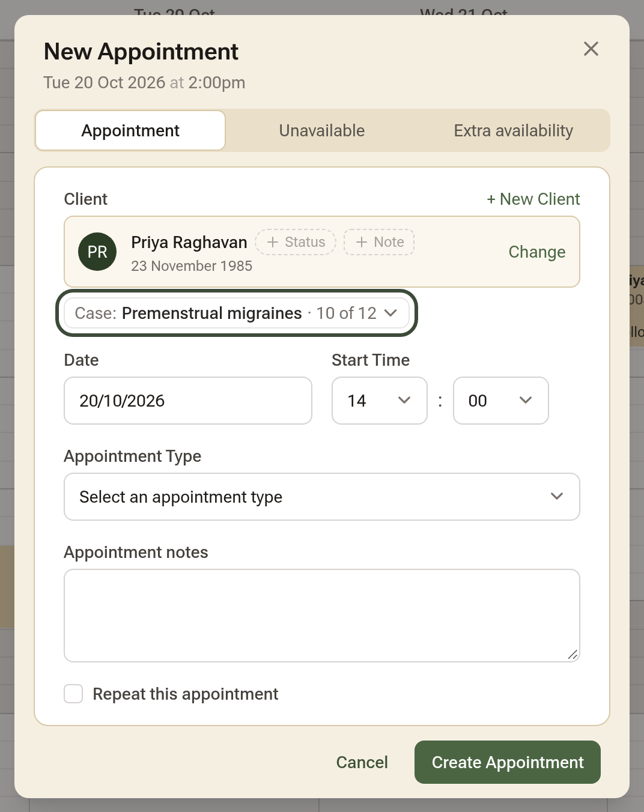644x812 pixels.
Task: Switch to the Appointment tab
Action: 130,130
